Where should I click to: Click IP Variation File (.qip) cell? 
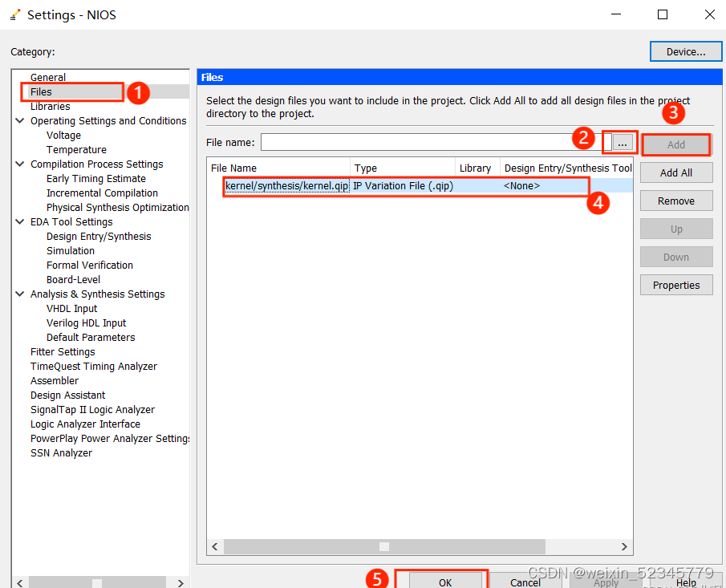click(403, 185)
